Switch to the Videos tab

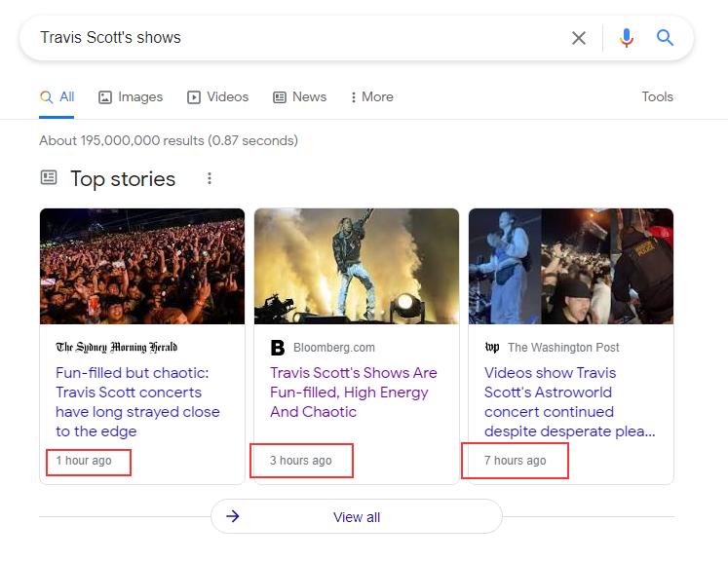[x=218, y=97]
